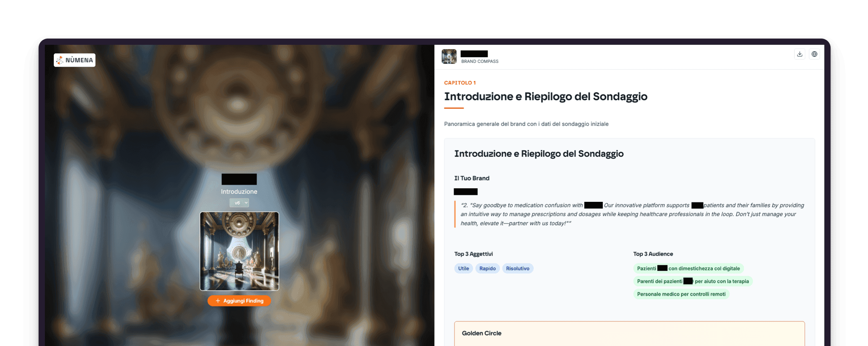The width and height of the screenshot is (868, 346).
Task: Click the Introduzione label under brand name
Action: point(239,192)
